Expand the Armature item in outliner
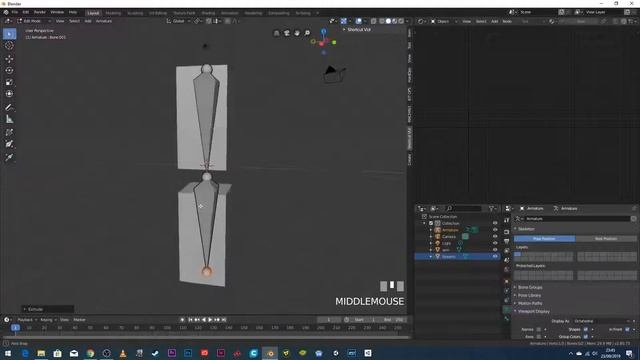This screenshot has width=640, height=360. [x=431, y=230]
